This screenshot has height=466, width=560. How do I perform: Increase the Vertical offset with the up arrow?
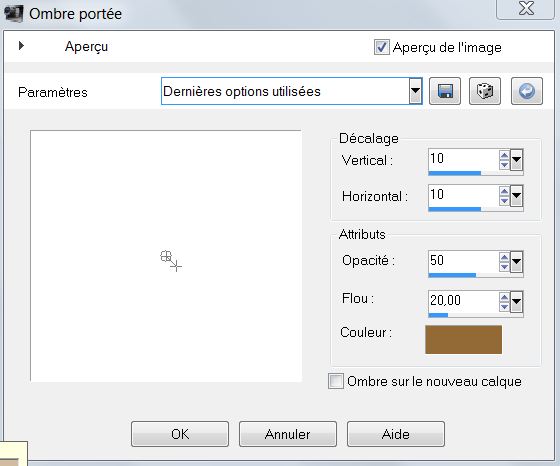coord(504,155)
